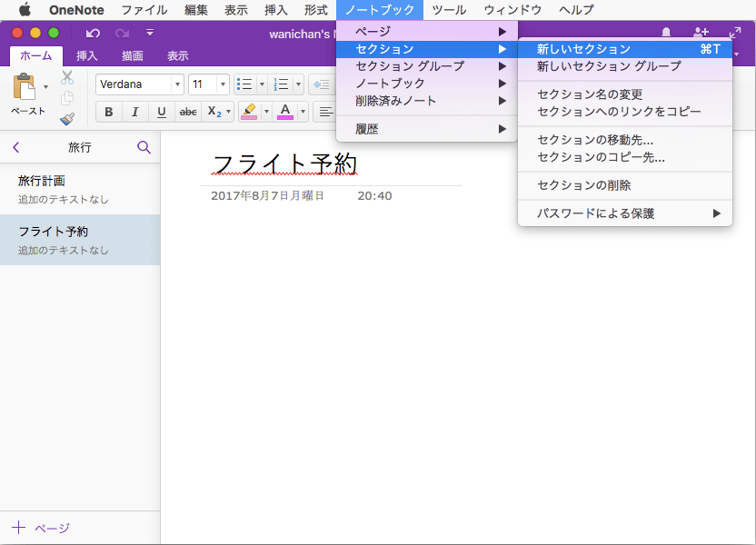The height and width of the screenshot is (545, 756).
Task: Open the notifications bell
Action: (666, 33)
